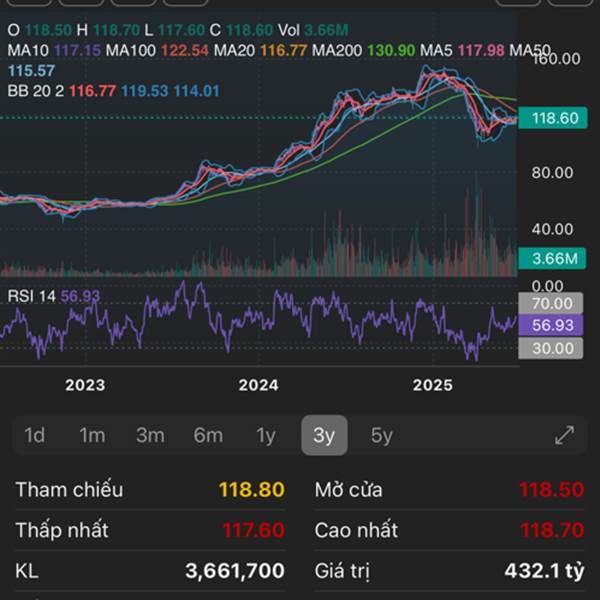The width and height of the screenshot is (600, 600).
Task: Click the Cao nhất value 118.70
Action: (x=552, y=530)
